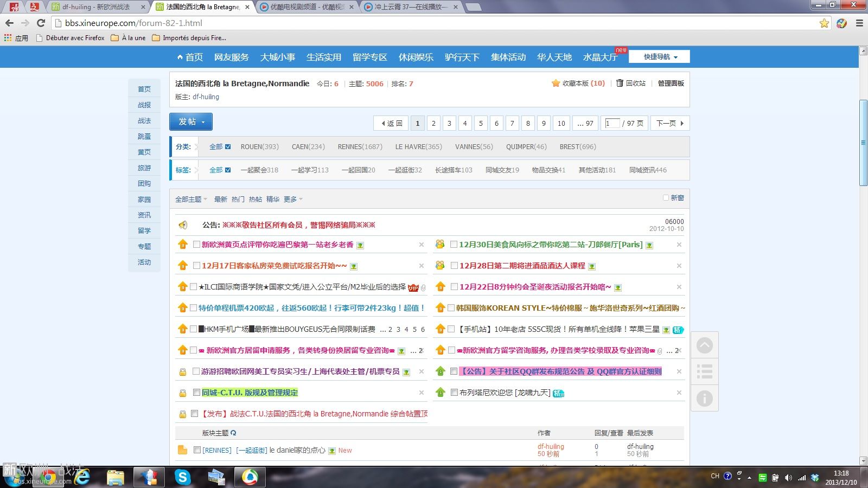
Task: Click the folder icon of the le daniel家的点心 thread
Action: (x=183, y=450)
